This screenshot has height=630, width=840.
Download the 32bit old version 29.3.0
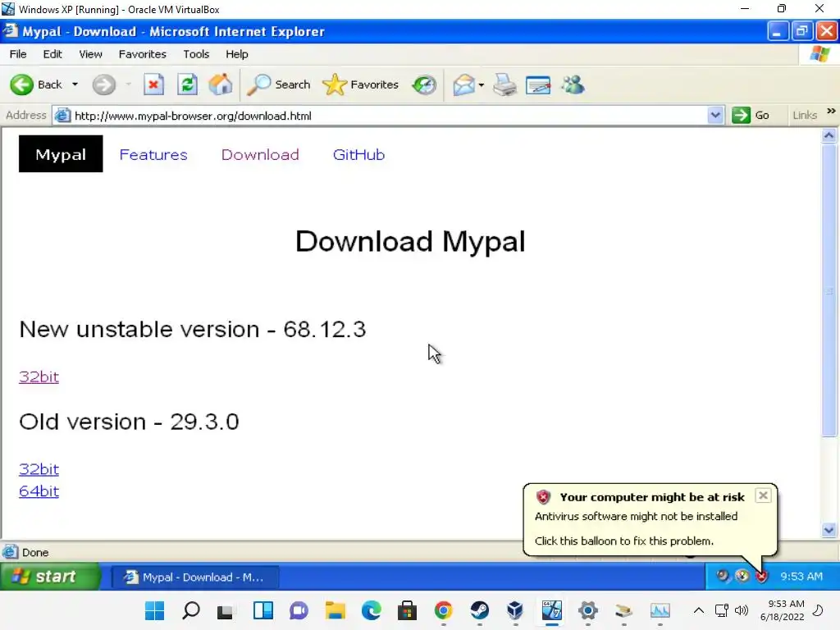pos(39,469)
